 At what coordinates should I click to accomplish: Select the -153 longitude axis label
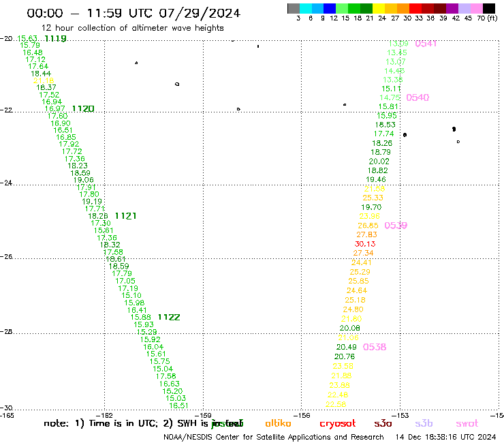tap(400, 416)
